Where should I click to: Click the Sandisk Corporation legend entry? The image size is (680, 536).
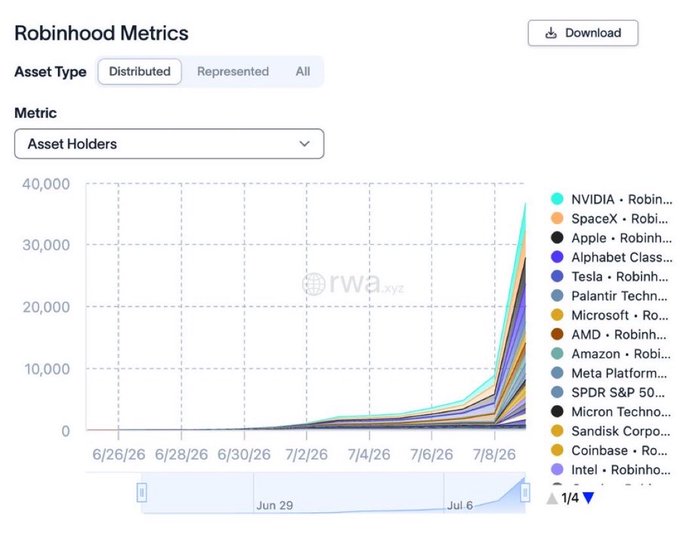click(x=611, y=431)
